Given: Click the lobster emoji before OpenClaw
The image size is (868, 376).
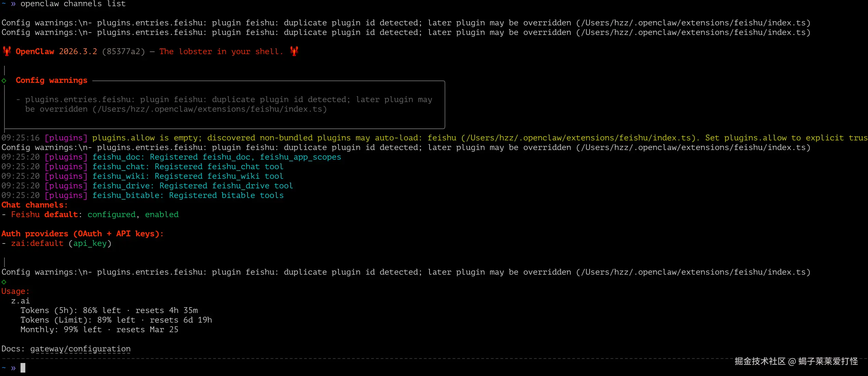Looking at the screenshot, I should pos(7,51).
